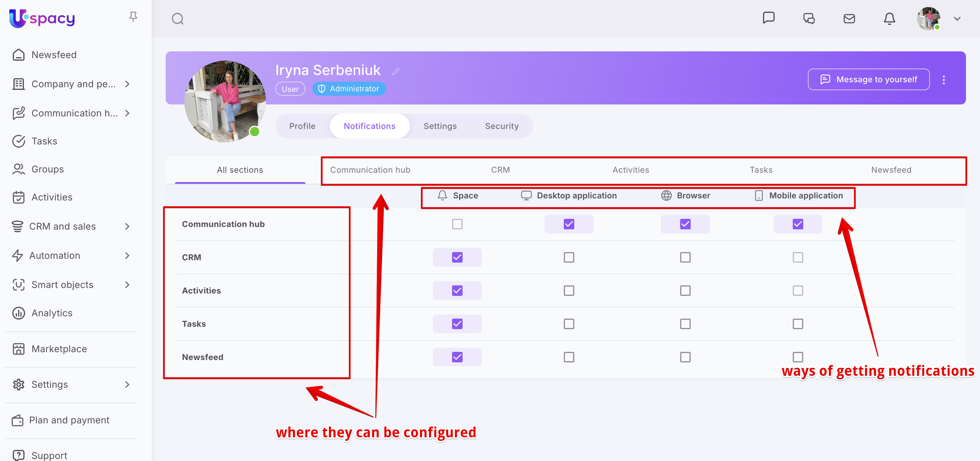
Task: Expand the CRM and sales sidebar section
Action: (x=127, y=226)
